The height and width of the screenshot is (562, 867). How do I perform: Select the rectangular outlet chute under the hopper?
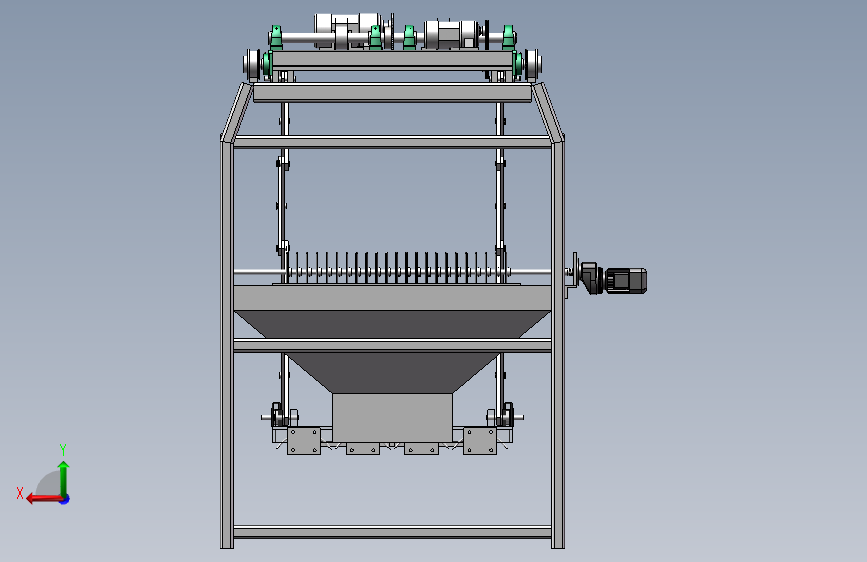point(392,418)
